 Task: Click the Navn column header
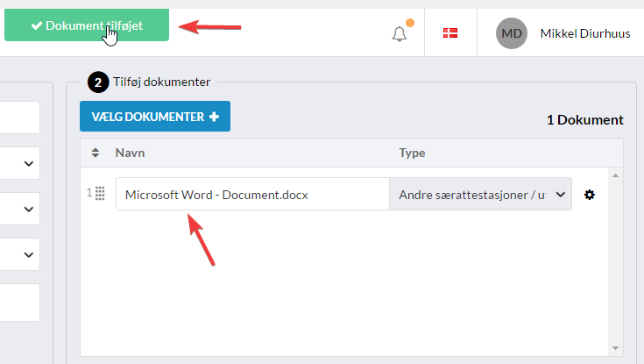130,153
